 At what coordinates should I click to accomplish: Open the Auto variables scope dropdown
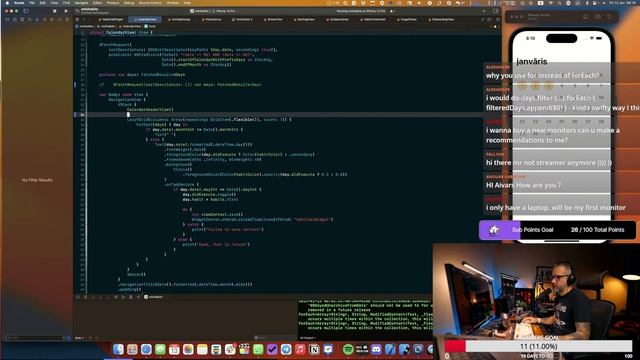coord(80,338)
